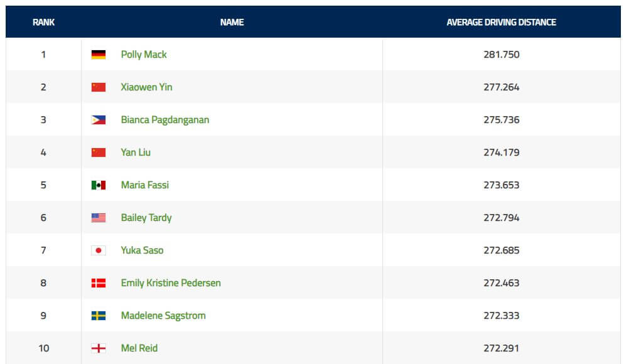
Task: Click rank number 10 cell
Action: [x=43, y=348]
